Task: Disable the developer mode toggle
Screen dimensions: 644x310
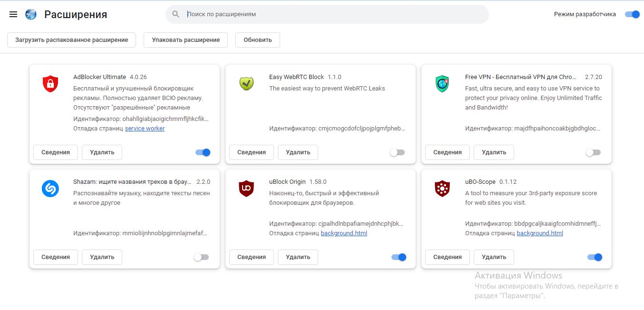Action: 632,14
